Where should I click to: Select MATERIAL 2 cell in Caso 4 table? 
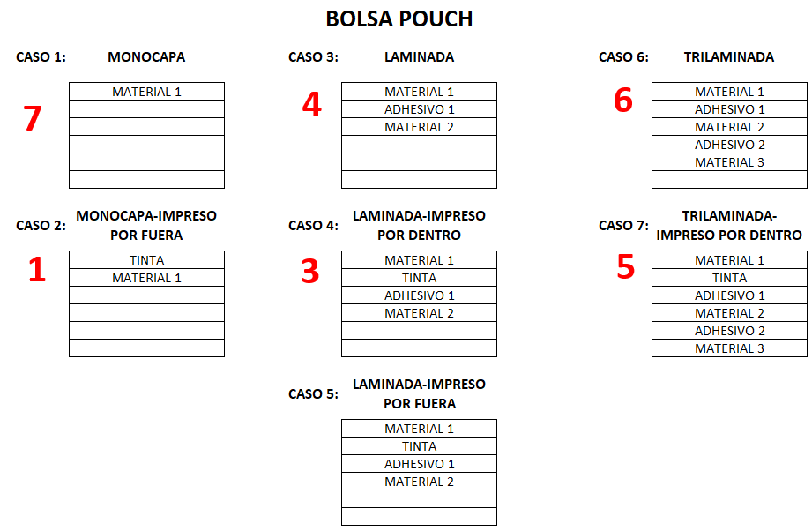pos(419,313)
